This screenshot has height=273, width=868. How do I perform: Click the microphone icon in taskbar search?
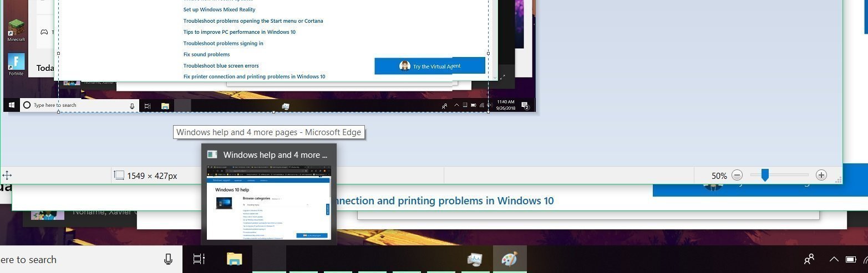pos(168,259)
